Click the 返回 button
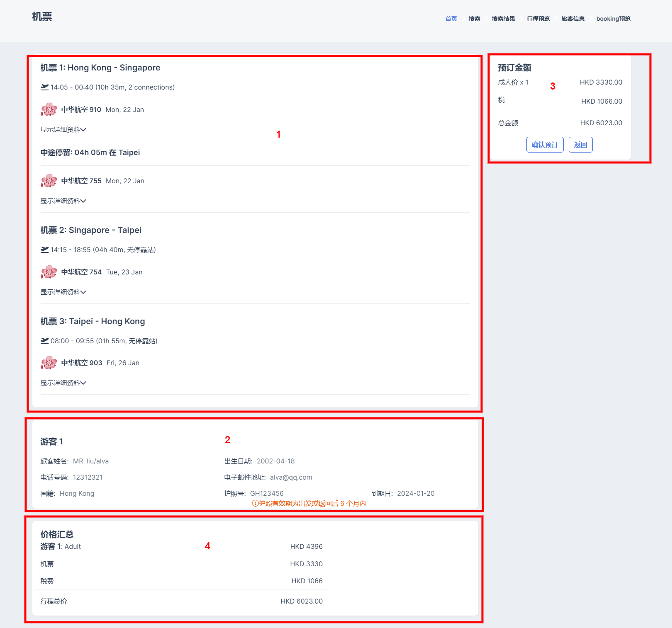Image resolution: width=672 pixels, height=628 pixels. point(580,145)
